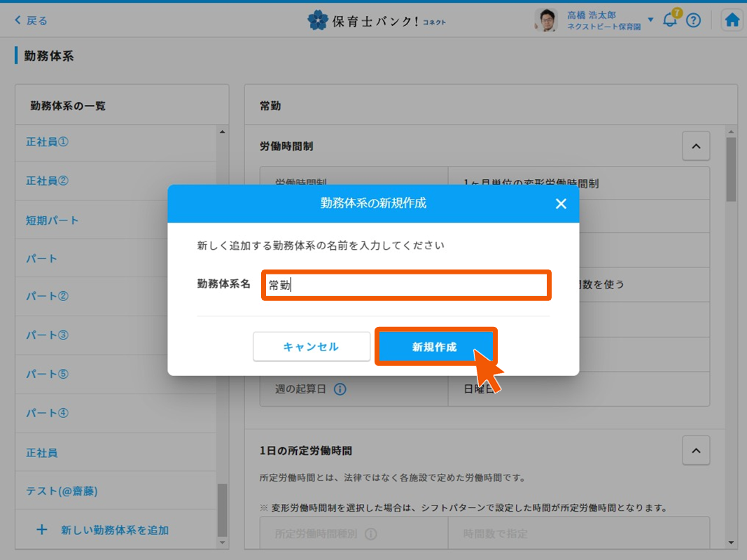
Task: Close the 勤務体系の新規作成 dialog with X
Action: (x=561, y=204)
